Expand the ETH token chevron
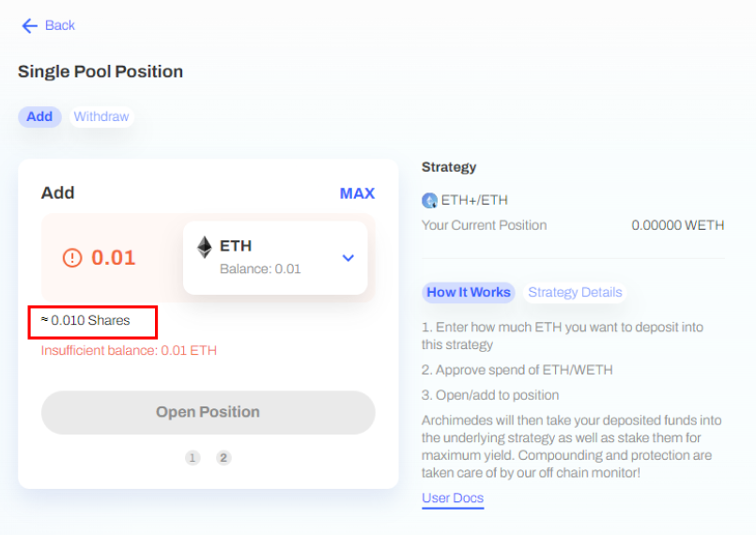 click(x=348, y=258)
